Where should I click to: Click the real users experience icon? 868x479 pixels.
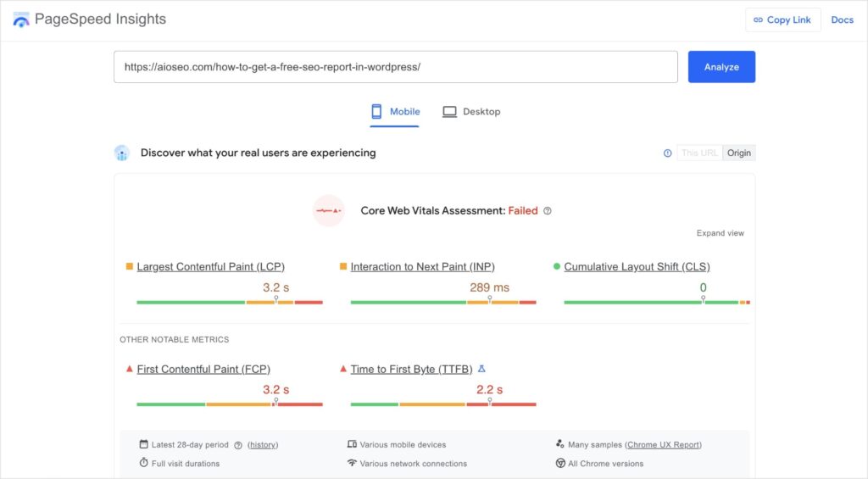coord(122,153)
